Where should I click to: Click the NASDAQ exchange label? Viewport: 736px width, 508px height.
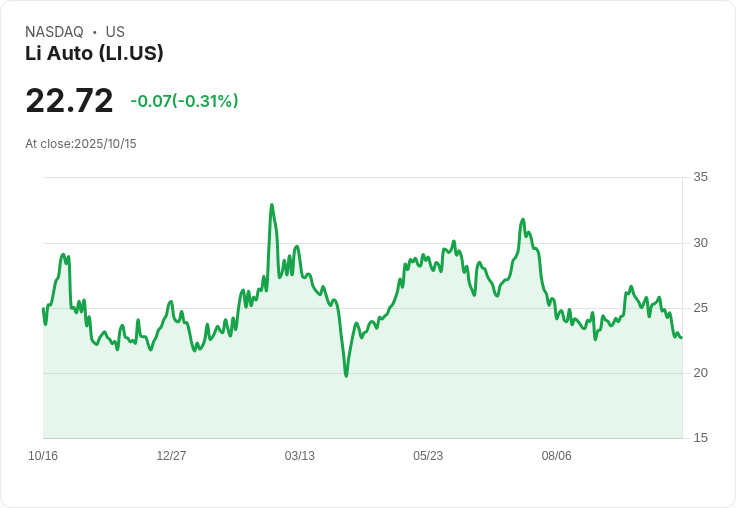pos(54,32)
